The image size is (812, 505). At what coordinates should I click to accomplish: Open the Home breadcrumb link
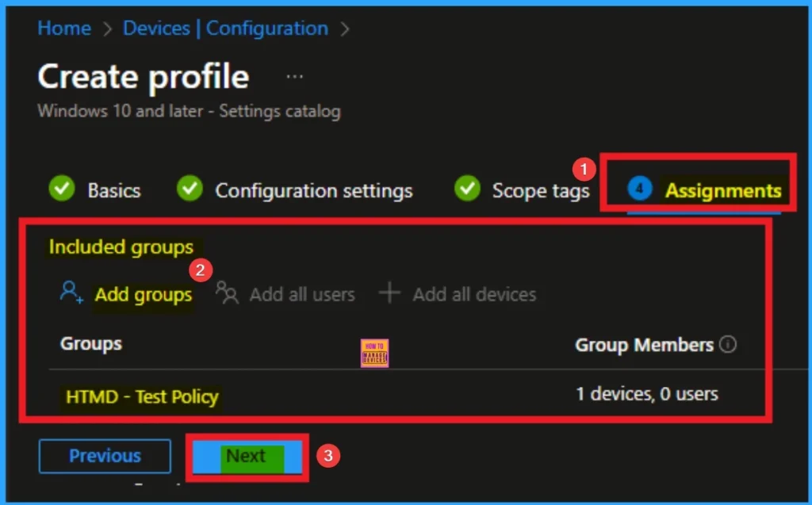coord(64,28)
